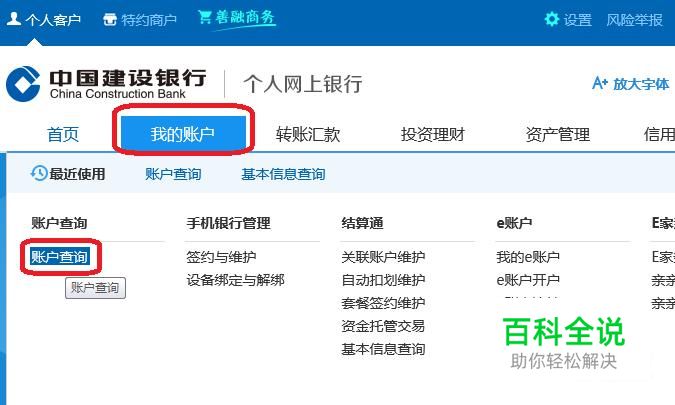Click the 个人网上银行 title text
Viewport: 675px width, 405px height.
[x=302, y=84]
